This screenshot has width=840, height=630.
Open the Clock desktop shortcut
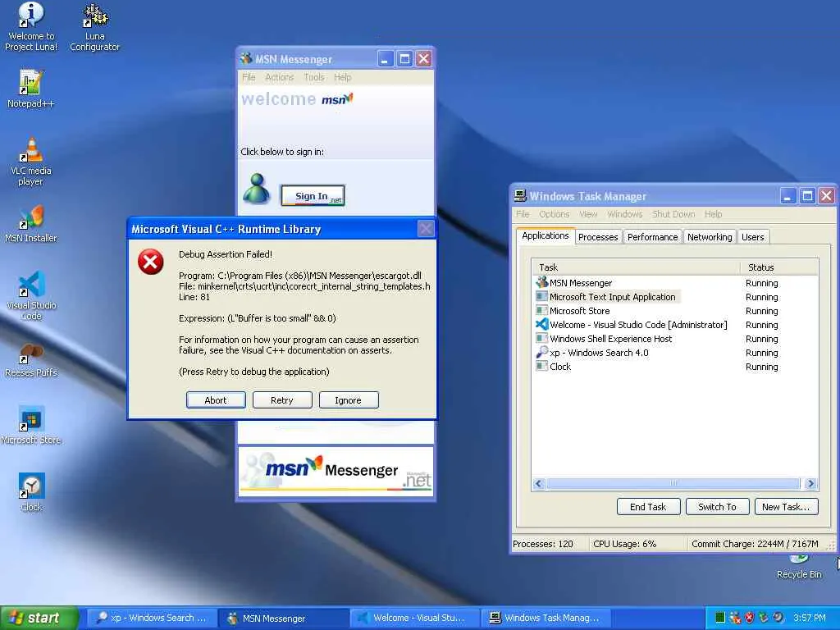tap(31, 493)
